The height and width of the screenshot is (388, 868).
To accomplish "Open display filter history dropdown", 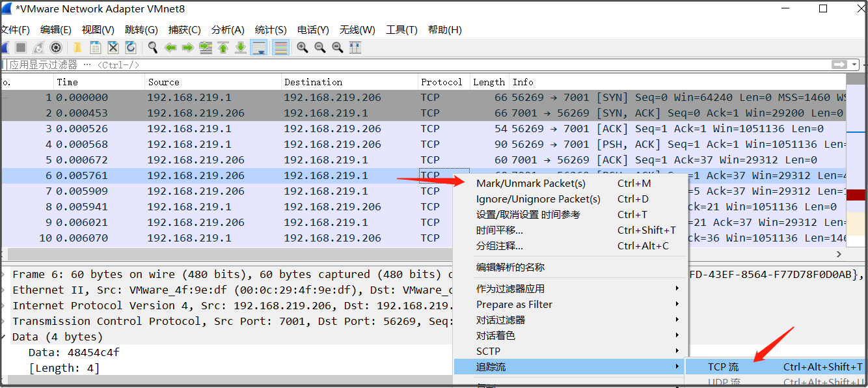I will coord(854,64).
